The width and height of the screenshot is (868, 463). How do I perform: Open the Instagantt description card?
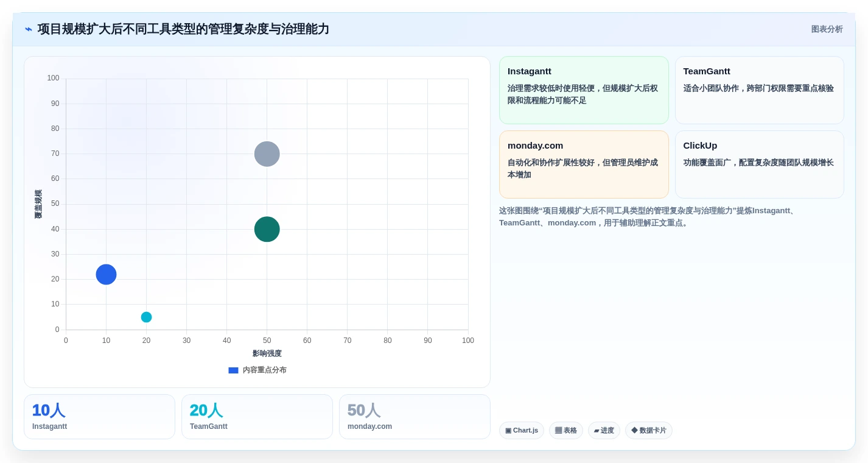click(x=584, y=90)
